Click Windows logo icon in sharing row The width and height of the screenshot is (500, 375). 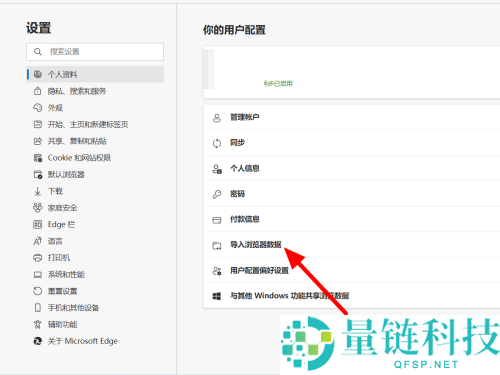(x=217, y=296)
